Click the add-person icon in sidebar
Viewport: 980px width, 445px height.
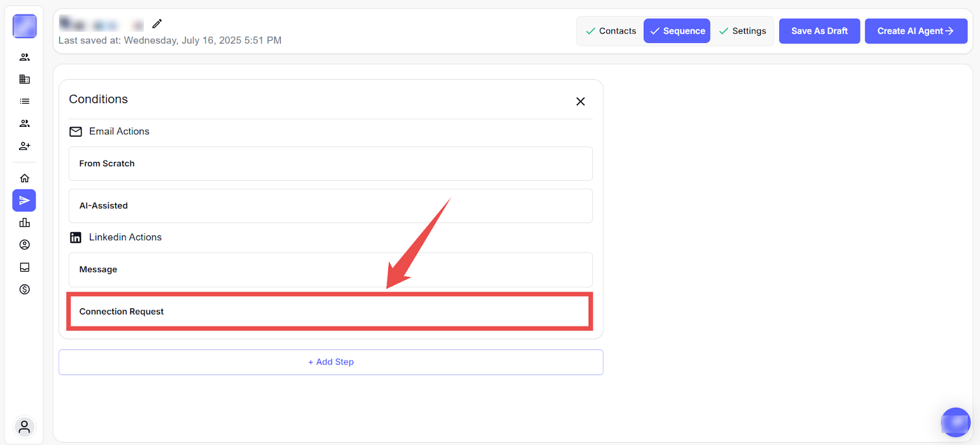[x=24, y=146]
